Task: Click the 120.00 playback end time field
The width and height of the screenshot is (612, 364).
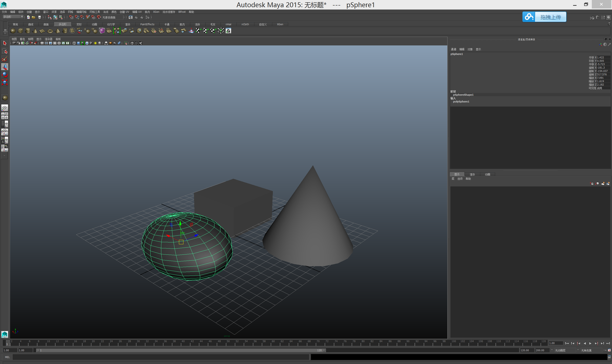Action: (527, 350)
